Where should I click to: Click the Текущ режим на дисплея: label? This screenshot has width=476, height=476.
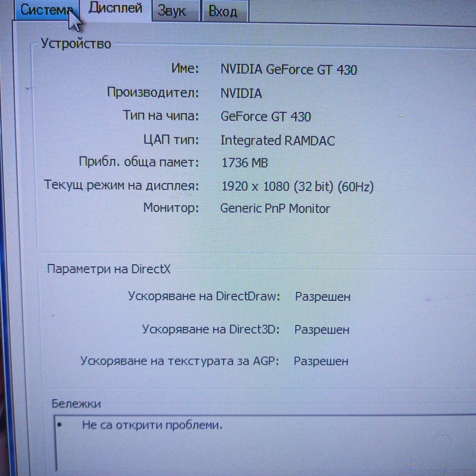[x=122, y=185]
